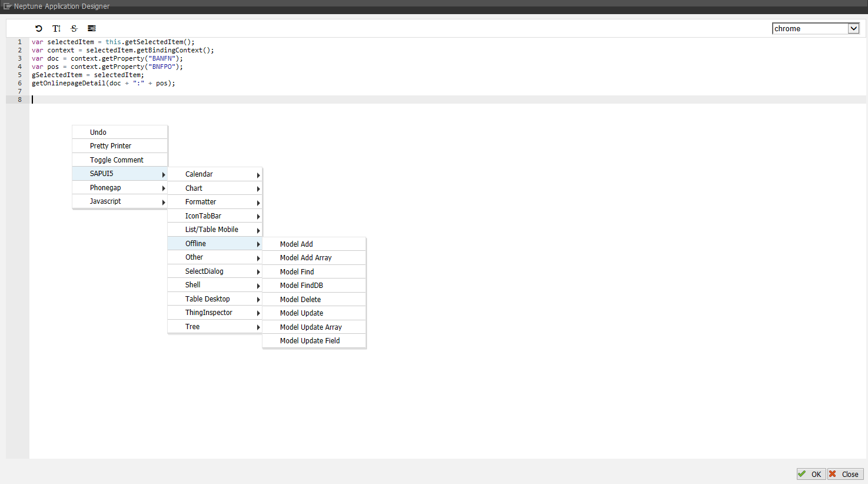Click the strikethrough S toolbar icon

[x=74, y=28]
